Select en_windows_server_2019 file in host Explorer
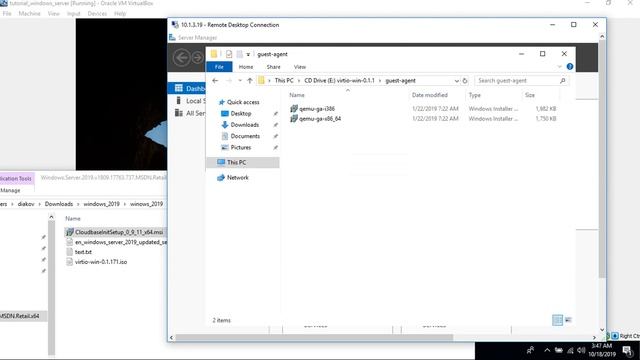The height and width of the screenshot is (360, 640). [116, 242]
